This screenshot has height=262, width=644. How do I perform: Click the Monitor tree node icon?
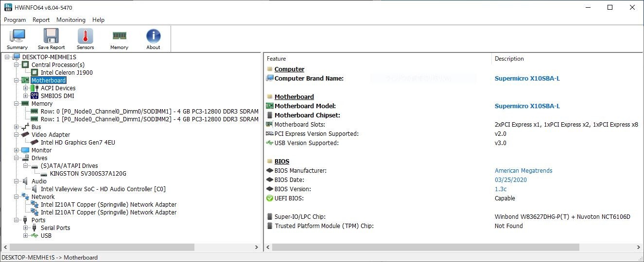click(x=26, y=150)
